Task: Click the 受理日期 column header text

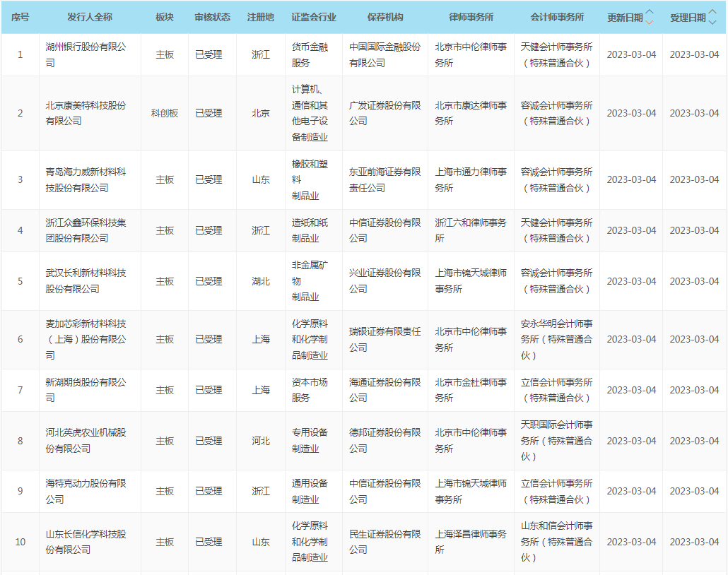Action: click(x=688, y=18)
